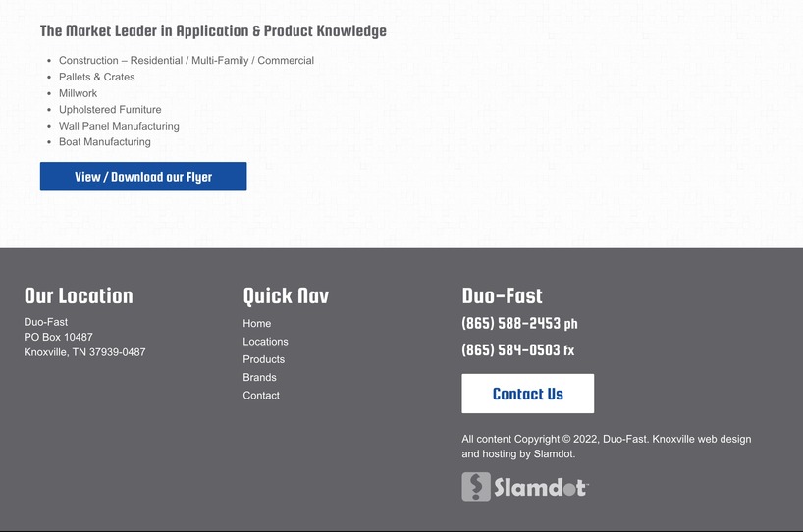
Task: Open the Contact Us button in the footer
Action: [x=528, y=394]
